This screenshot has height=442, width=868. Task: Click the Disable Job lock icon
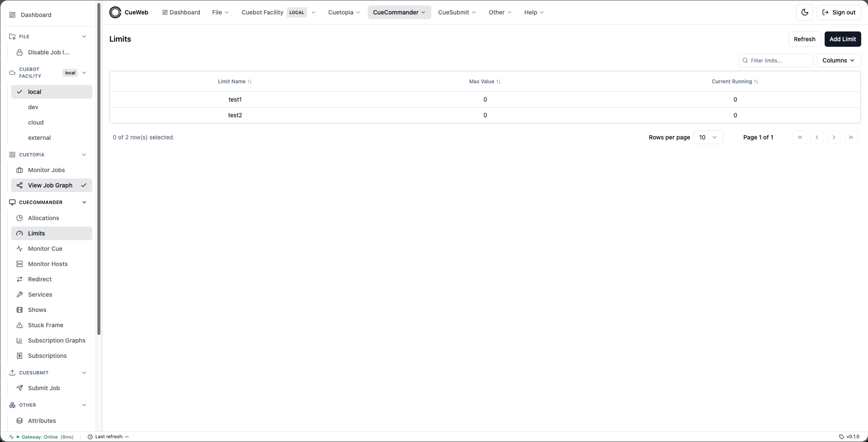click(x=20, y=52)
